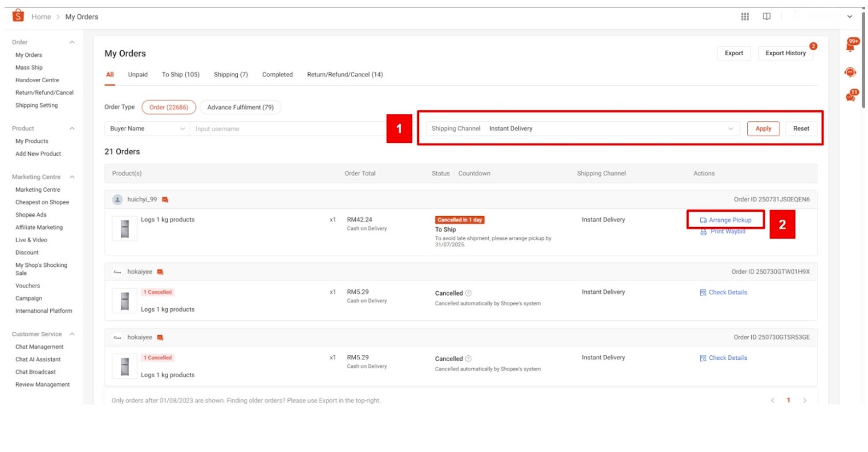Click the Export History button
The image size is (868, 452).
click(785, 53)
